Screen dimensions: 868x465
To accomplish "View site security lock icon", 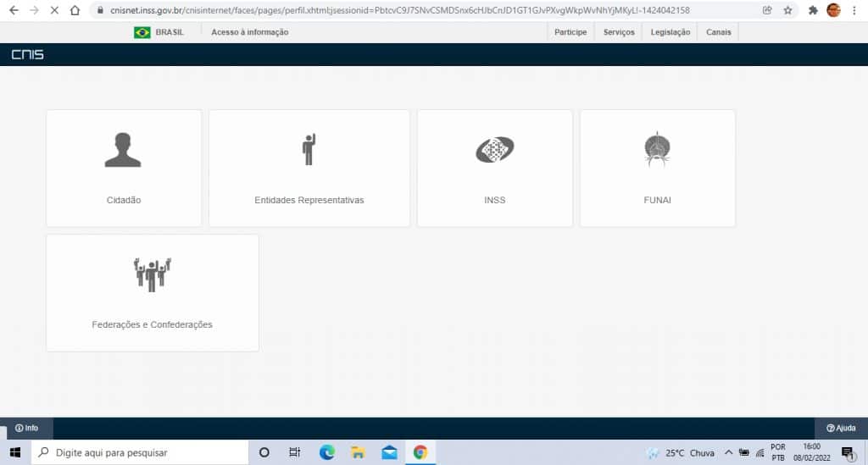I will (x=100, y=10).
